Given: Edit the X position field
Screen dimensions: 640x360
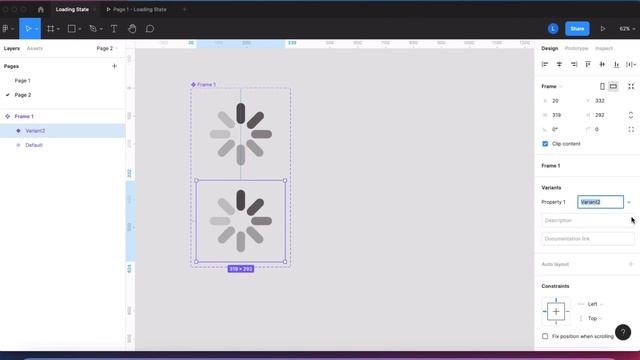Looking at the screenshot, I should click(562, 101).
